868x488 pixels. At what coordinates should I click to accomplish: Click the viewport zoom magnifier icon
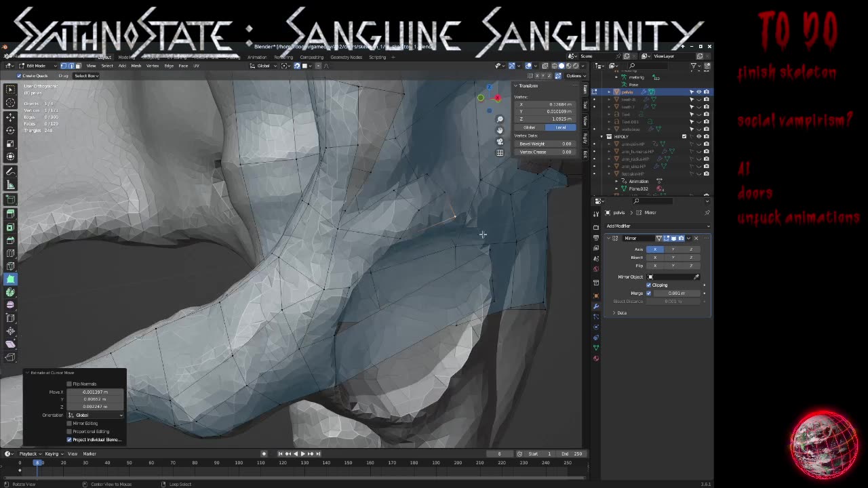tap(500, 119)
